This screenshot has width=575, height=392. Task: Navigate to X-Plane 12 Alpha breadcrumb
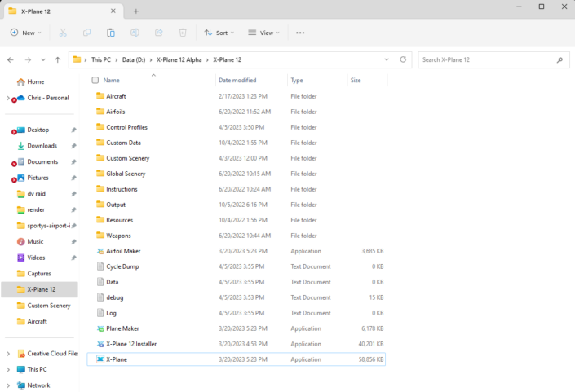(x=179, y=60)
